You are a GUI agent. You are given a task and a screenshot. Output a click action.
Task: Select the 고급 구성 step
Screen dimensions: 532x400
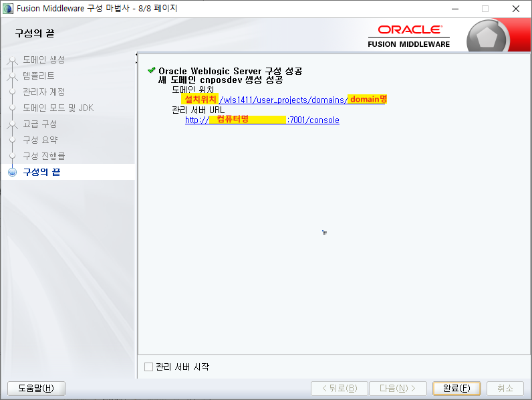39,124
